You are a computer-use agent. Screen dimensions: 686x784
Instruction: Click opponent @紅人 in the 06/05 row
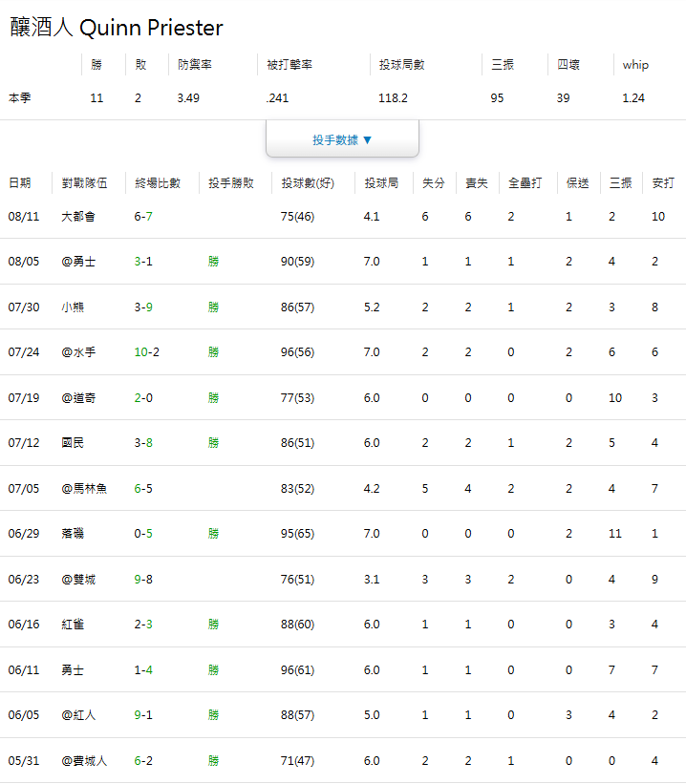78,715
